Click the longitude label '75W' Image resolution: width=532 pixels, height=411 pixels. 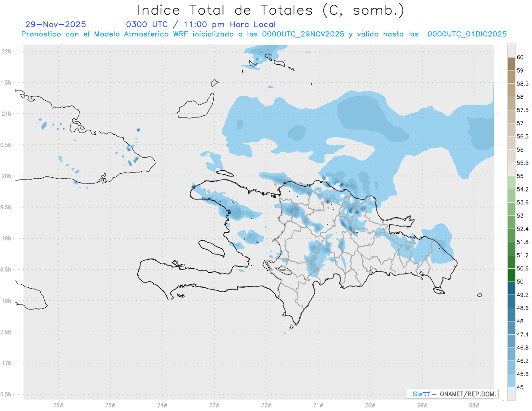tap(110, 405)
